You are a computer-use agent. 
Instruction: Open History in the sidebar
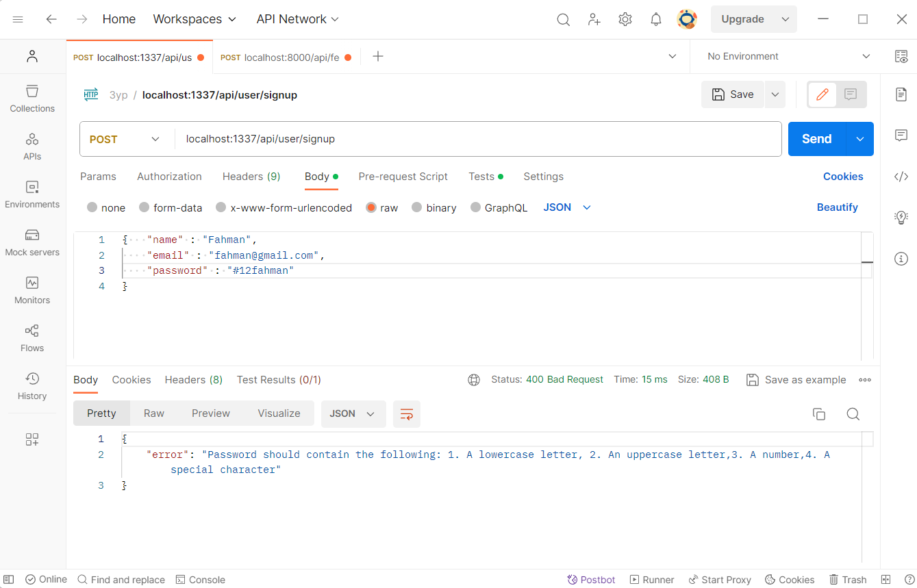(x=32, y=386)
